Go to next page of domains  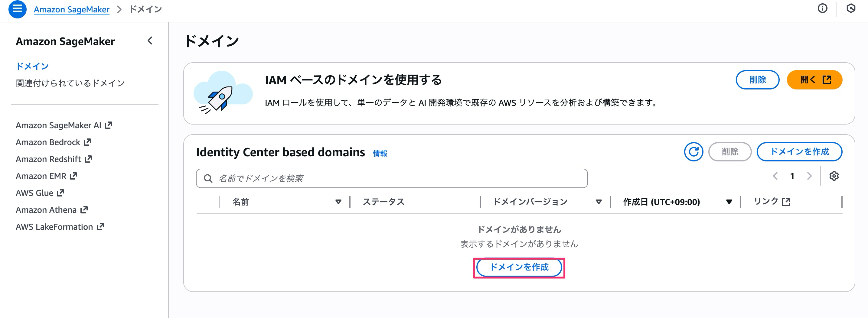click(x=809, y=176)
